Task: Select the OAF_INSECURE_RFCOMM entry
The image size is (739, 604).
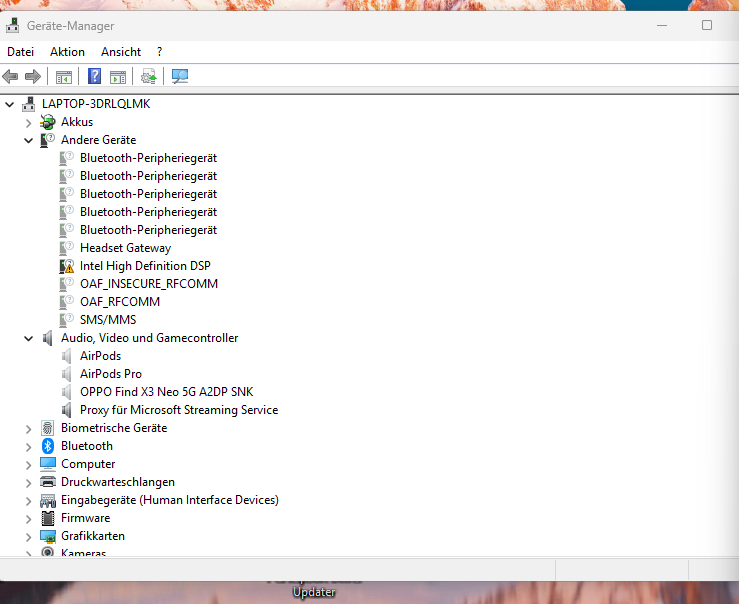Action: tap(149, 284)
